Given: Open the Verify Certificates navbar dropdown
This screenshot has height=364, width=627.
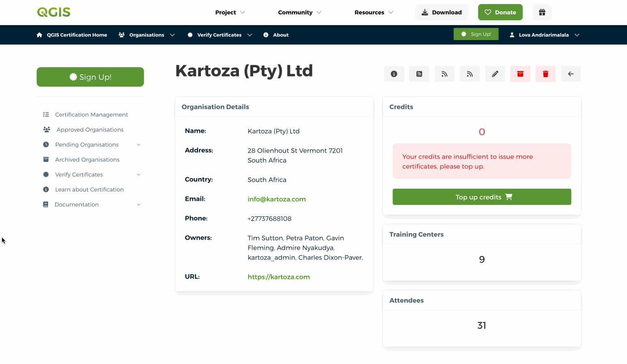Looking at the screenshot, I should pos(220,35).
